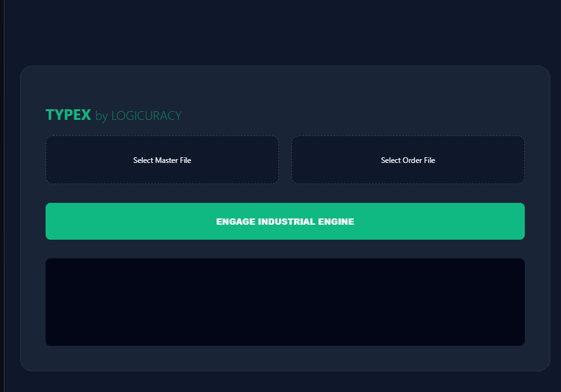
Task: Click the TYPEX logo text
Action: (x=68, y=115)
